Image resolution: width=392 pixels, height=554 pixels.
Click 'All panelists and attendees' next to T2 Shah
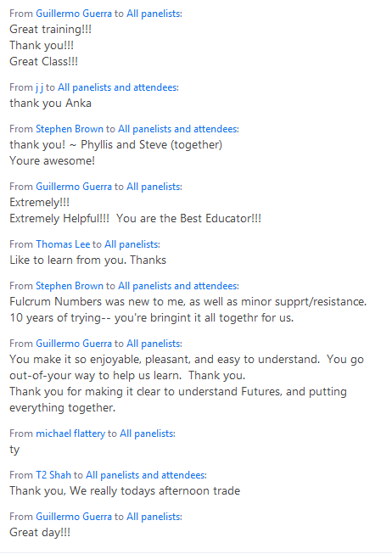[145, 475]
